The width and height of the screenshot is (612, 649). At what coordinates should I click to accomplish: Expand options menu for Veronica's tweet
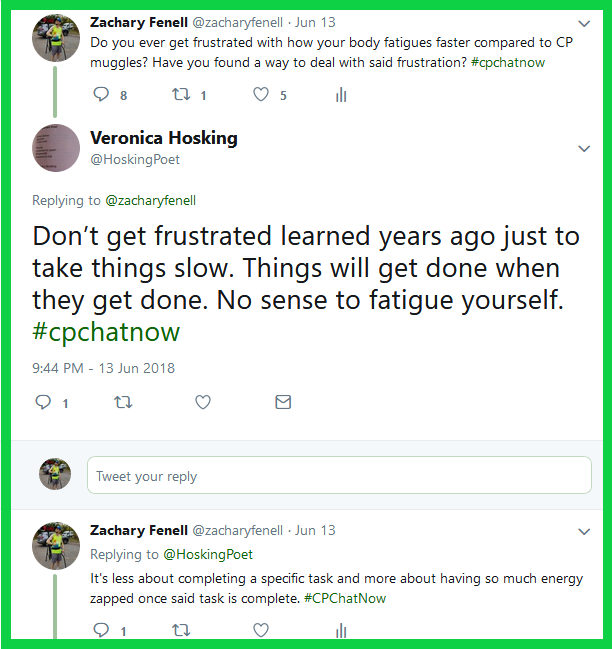[x=585, y=149]
